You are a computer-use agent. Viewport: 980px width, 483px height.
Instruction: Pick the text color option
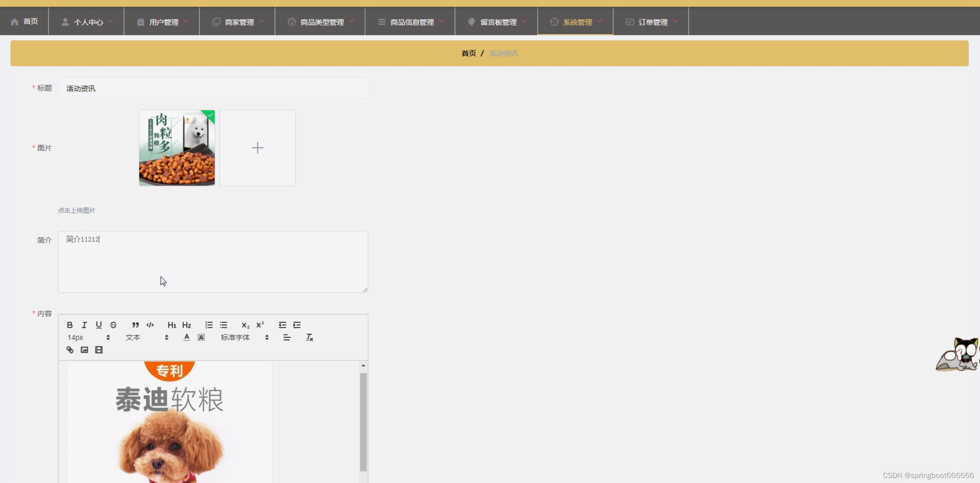(x=187, y=337)
